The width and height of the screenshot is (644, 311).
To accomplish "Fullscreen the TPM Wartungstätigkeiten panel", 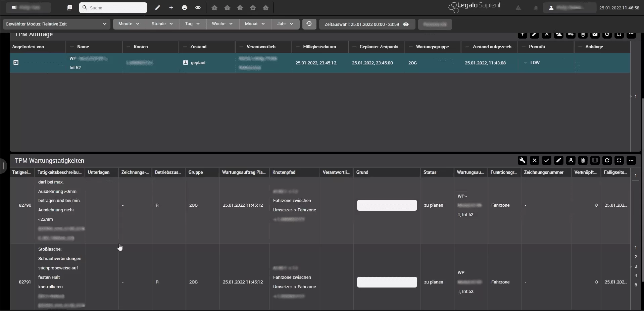I will pos(619,160).
